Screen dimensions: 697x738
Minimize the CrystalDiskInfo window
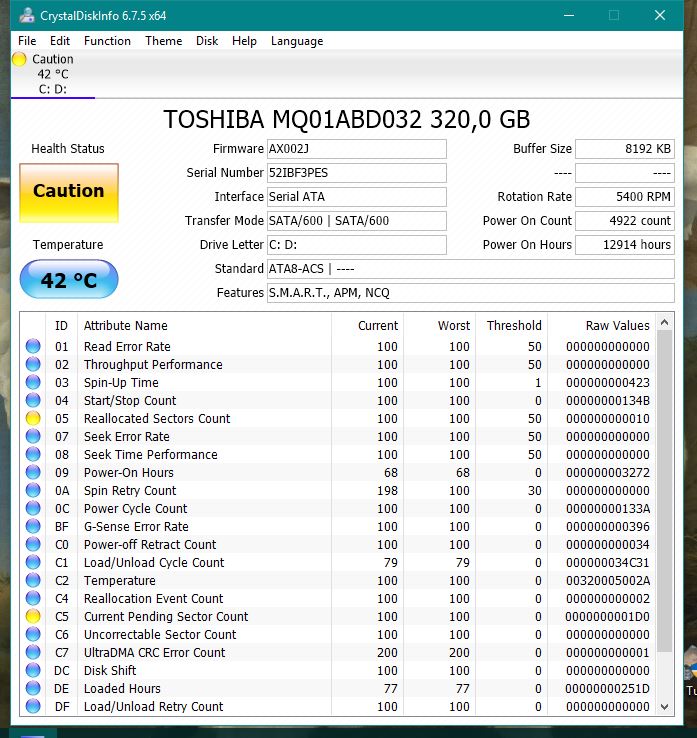tap(569, 15)
